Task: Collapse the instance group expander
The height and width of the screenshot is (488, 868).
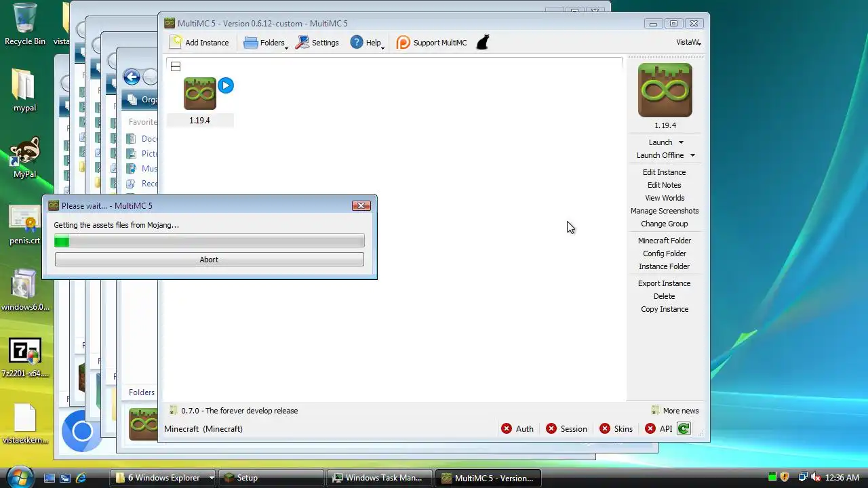Action: (176, 66)
